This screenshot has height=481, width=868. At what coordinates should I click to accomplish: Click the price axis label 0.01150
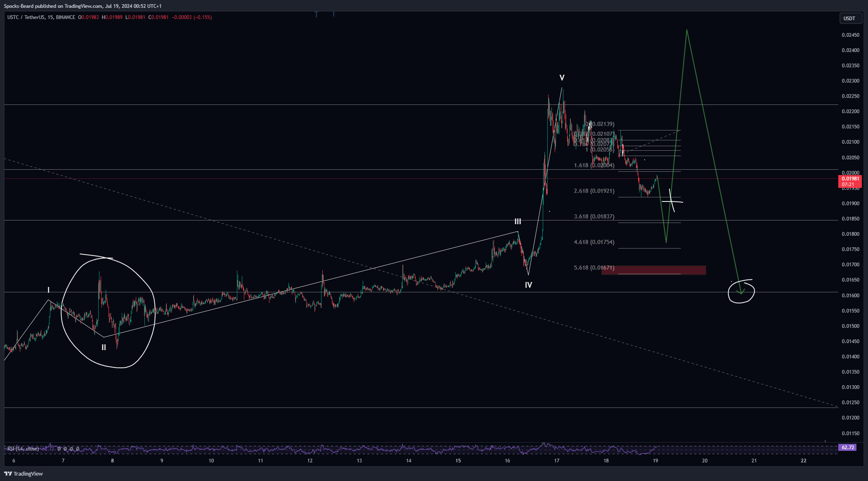pyautogui.click(x=851, y=434)
